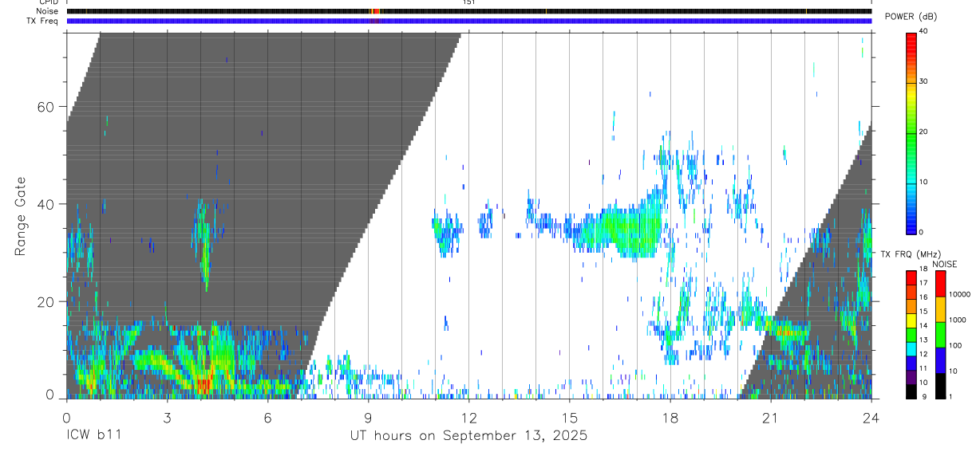Select the 24 hour tick on the UT axis
The width and height of the screenshot is (980, 452).
[x=871, y=417]
